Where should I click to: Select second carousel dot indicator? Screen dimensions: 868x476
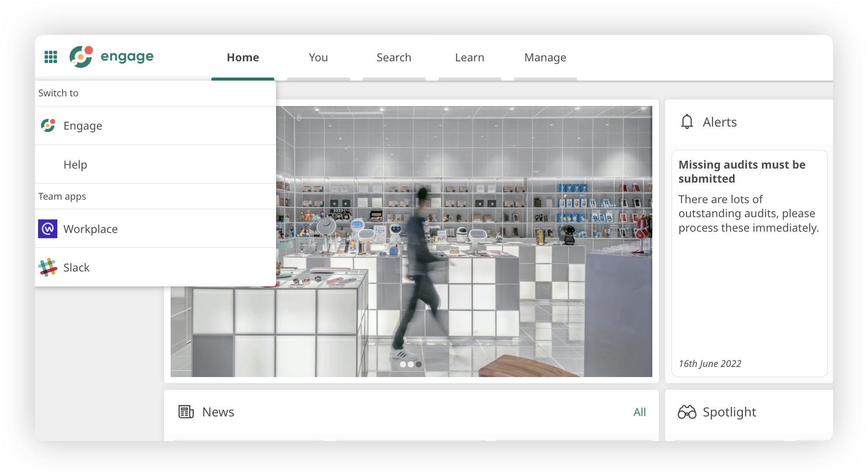tap(411, 364)
